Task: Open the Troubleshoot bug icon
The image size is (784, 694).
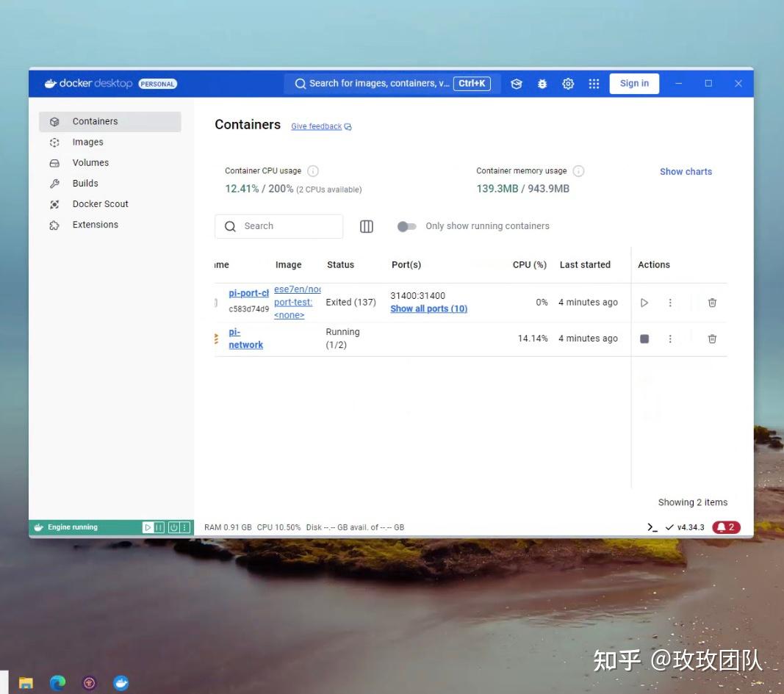Action: 542,83
